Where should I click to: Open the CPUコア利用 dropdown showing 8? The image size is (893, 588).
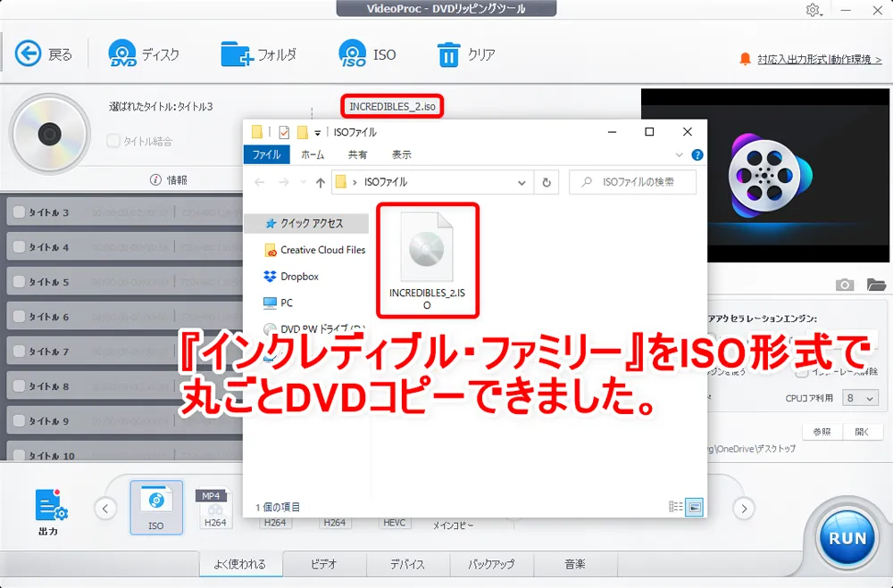[860, 398]
